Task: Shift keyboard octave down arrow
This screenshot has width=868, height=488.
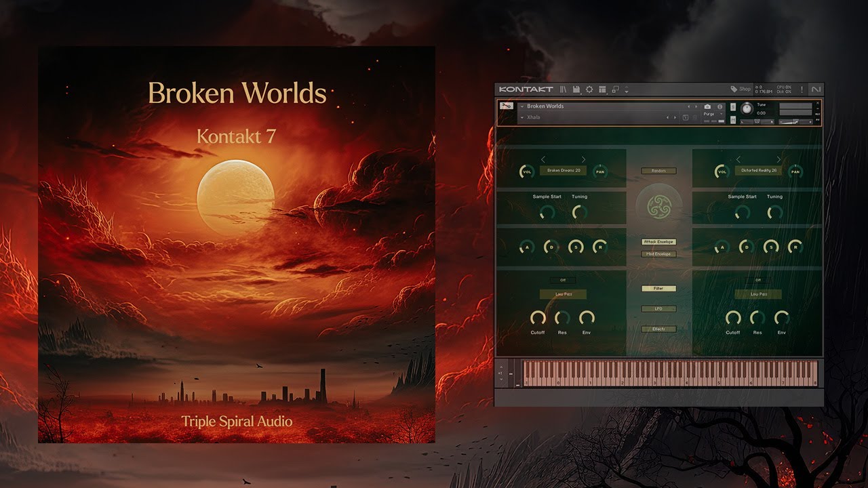Action: pyautogui.click(x=500, y=380)
